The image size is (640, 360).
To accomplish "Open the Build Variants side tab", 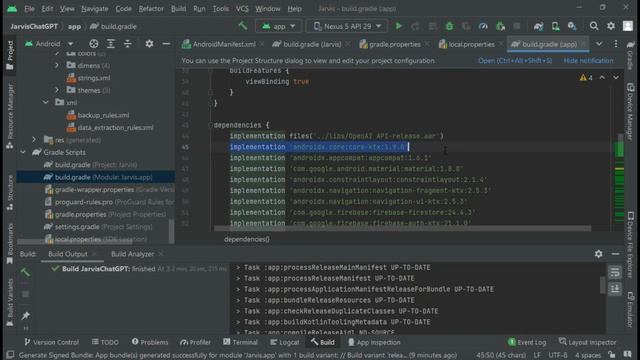I will click(x=10, y=302).
